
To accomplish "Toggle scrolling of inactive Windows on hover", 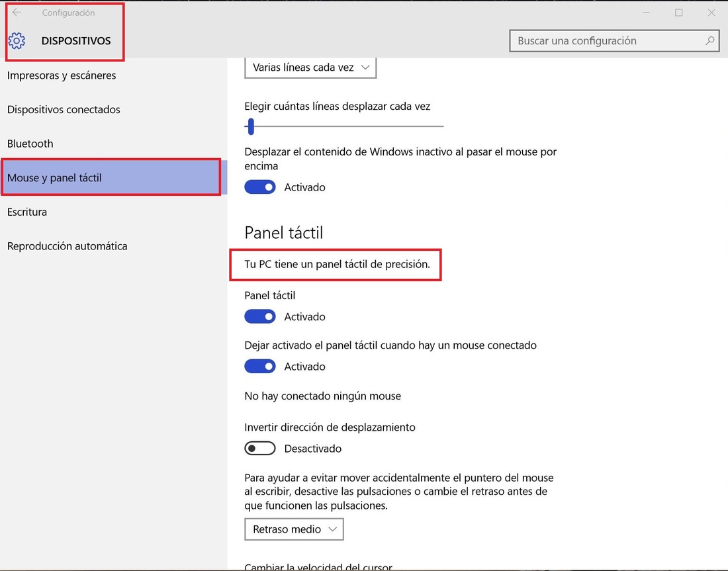I will click(260, 187).
